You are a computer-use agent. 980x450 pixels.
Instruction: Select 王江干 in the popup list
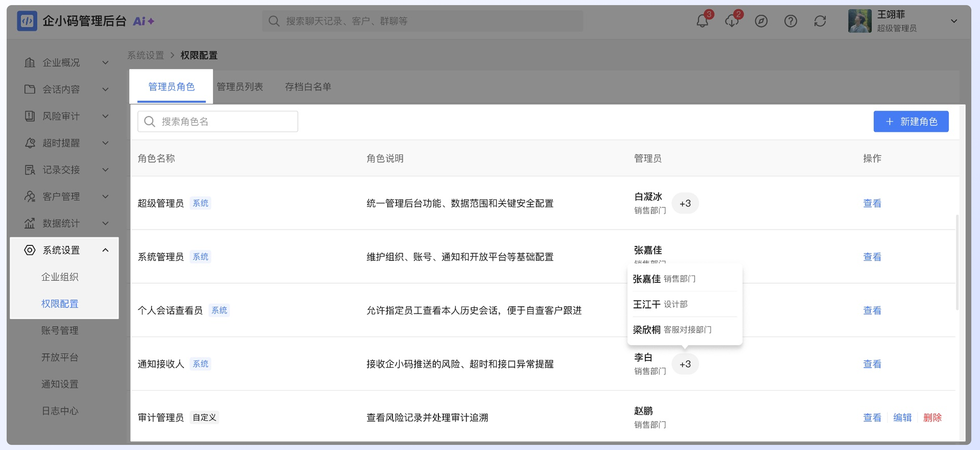(684, 304)
